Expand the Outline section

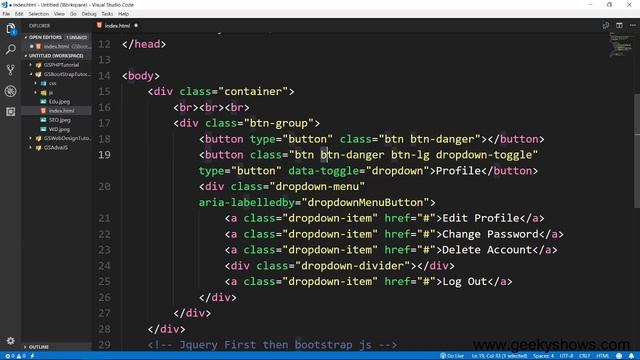point(26,347)
